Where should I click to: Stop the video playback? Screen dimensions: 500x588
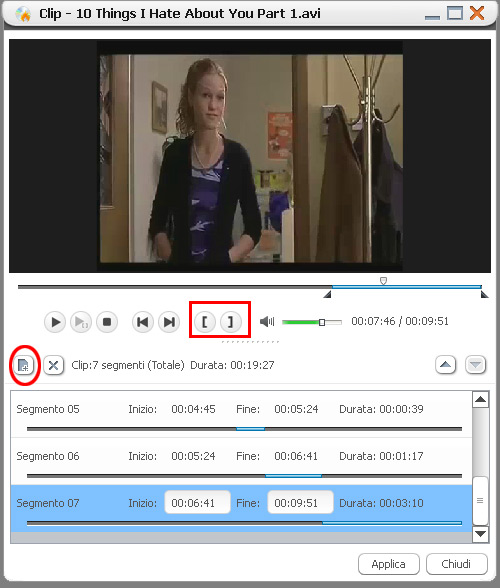[107, 322]
